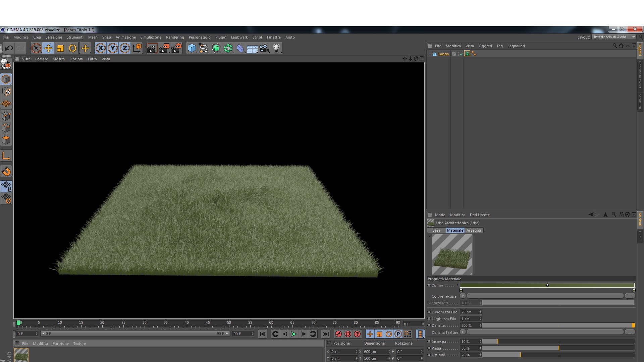Toggle the Z axis lock
Screen dimensions: 644x362
click(x=125, y=48)
